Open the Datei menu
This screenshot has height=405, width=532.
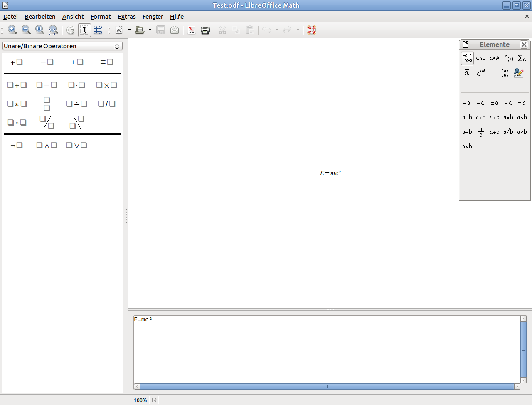tap(10, 17)
